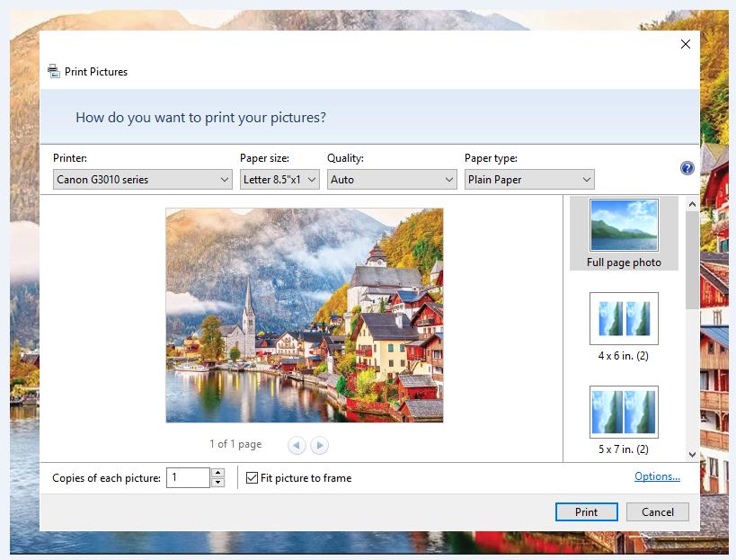Click the printer icon beside Print Pictures title

tap(54, 71)
